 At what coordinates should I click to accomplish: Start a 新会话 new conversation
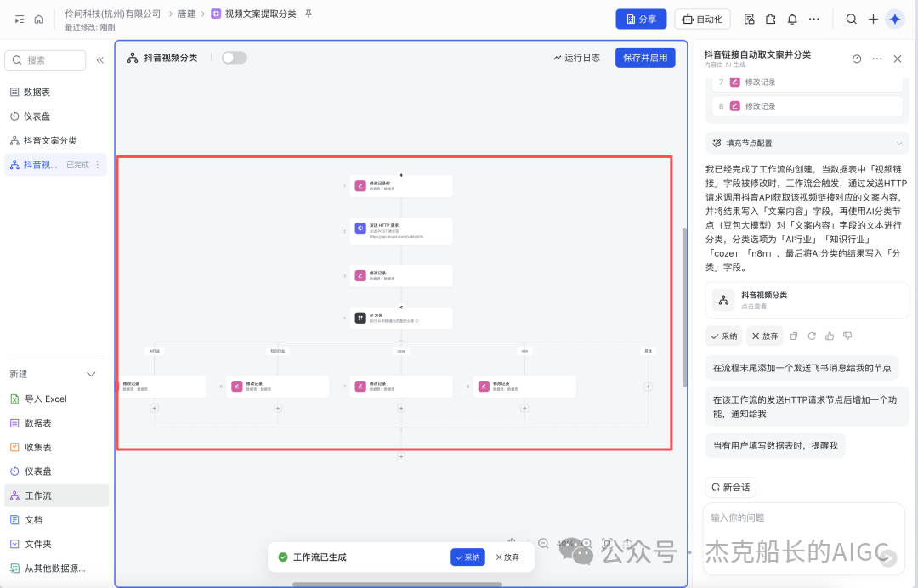point(731,488)
